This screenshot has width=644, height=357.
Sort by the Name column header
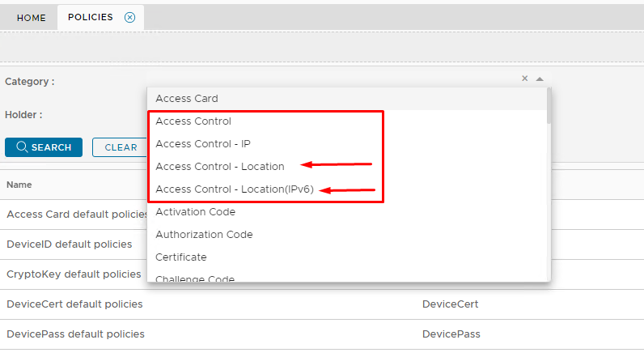[x=19, y=185]
